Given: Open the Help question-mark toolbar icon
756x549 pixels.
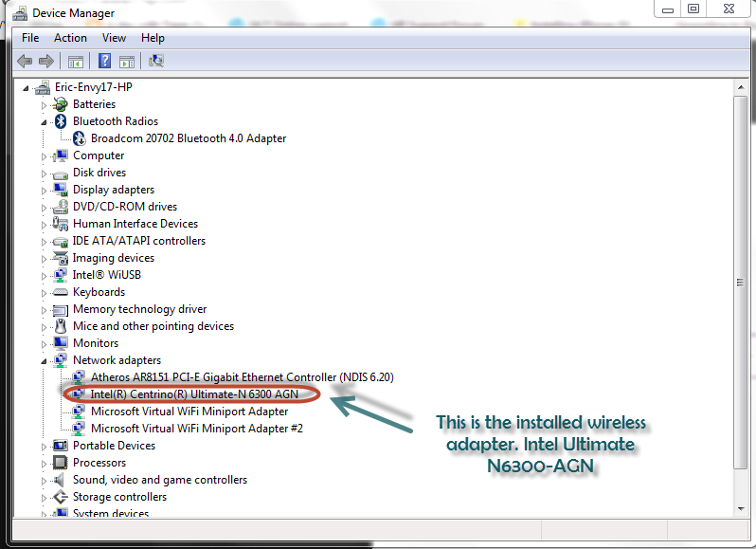Looking at the screenshot, I should (x=104, y=62).
